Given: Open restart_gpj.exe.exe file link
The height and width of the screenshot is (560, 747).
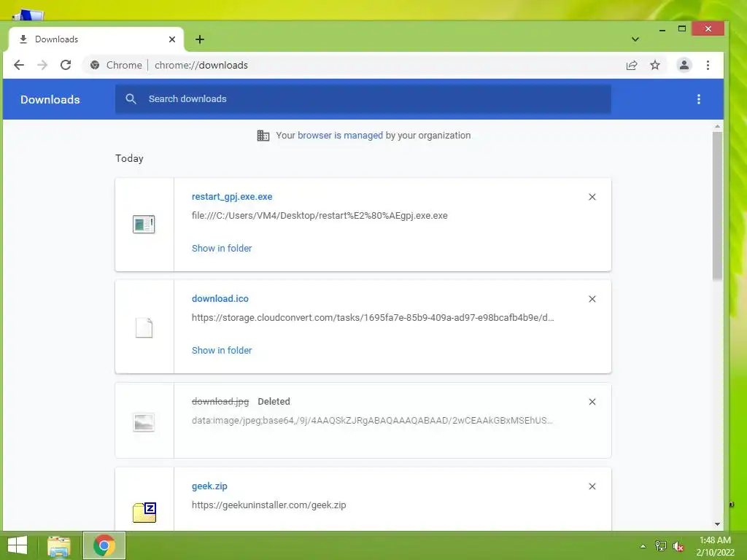Looking at the screenshot, I should point(232,197).
